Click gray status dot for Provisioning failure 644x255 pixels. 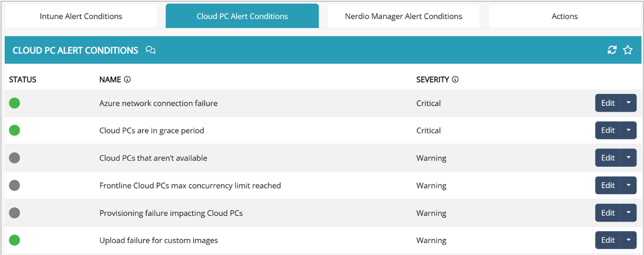[x=14, y=213]
